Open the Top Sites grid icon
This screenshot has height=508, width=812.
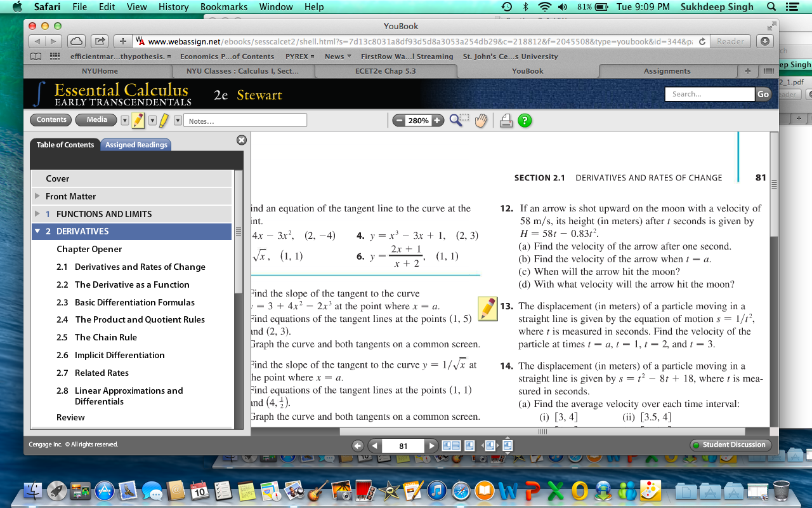(x=55, y=56)
